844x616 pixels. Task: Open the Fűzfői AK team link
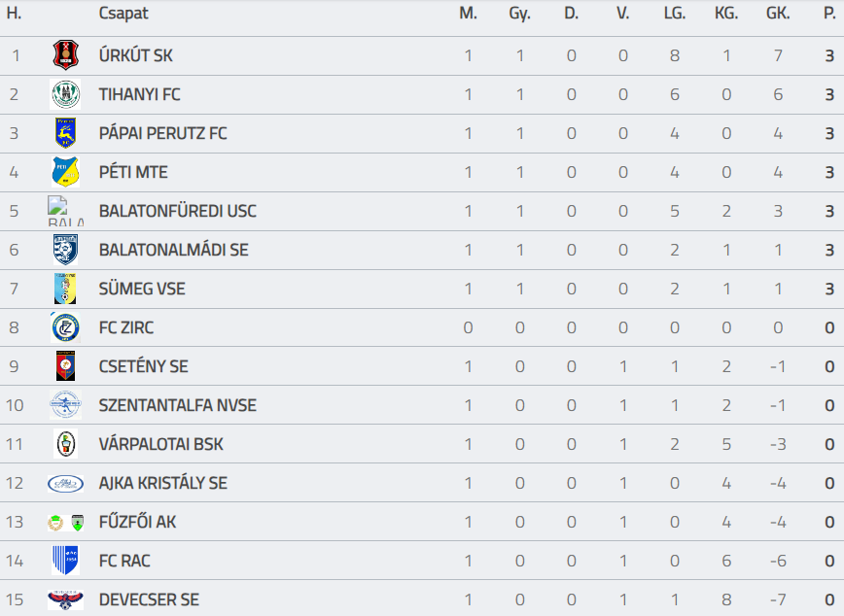(137, 522)
